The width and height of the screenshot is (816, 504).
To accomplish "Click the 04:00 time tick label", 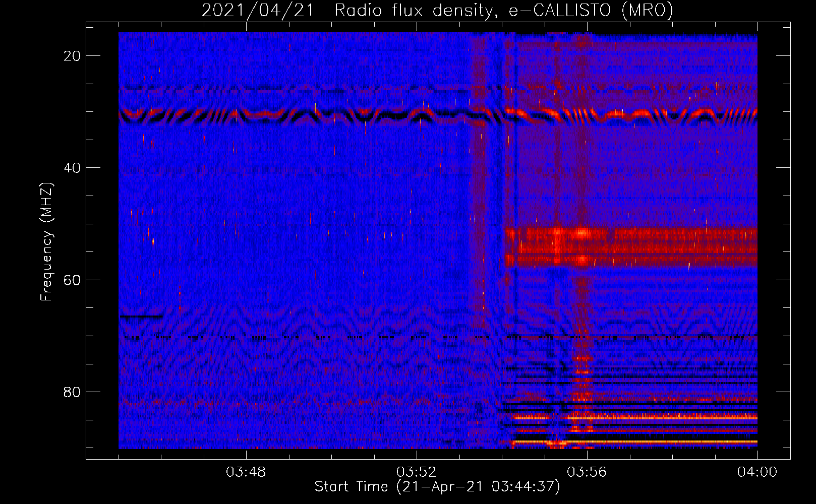I will [757, 472].
